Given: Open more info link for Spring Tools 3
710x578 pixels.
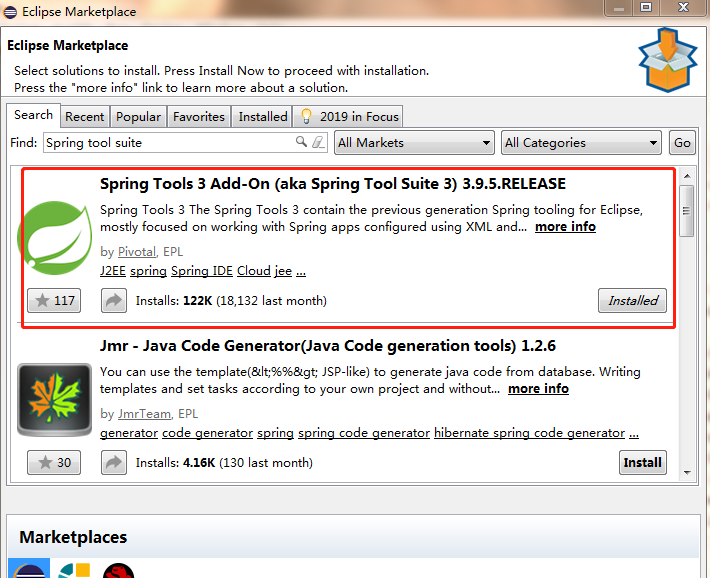Looking at the screenshot, I should 565,226.
